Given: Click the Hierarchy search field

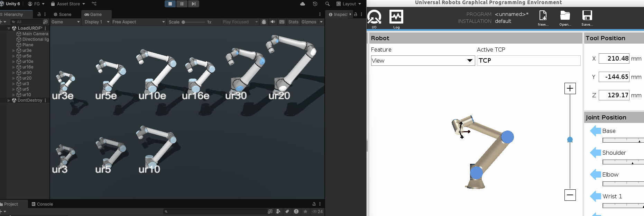Looking at the screenshot, I should 26,22.
